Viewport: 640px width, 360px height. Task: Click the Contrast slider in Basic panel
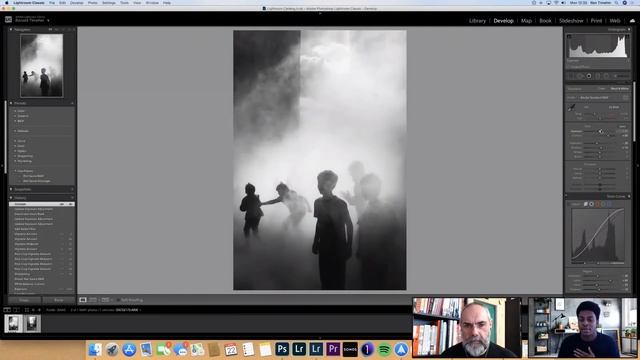tap(600, 136)
